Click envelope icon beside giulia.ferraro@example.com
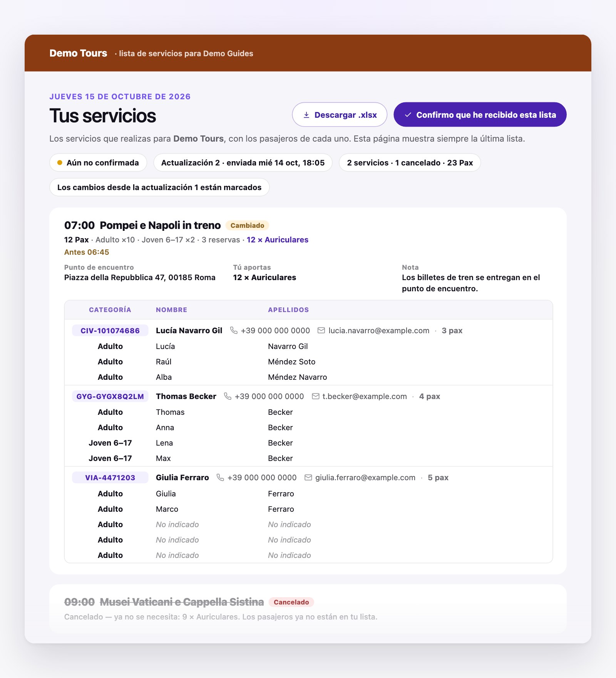The height and width of the screenshot is (678, 616). [x=308, y=478]
